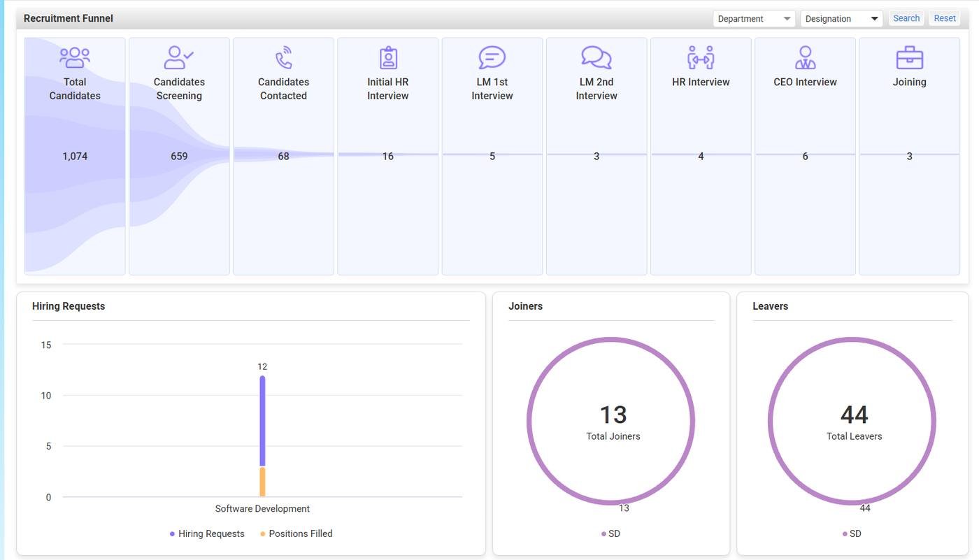Viewport: 979px width, 560px height.
Task: Click the 13 Total Joiners count
Action: click(x=613, y=415)
